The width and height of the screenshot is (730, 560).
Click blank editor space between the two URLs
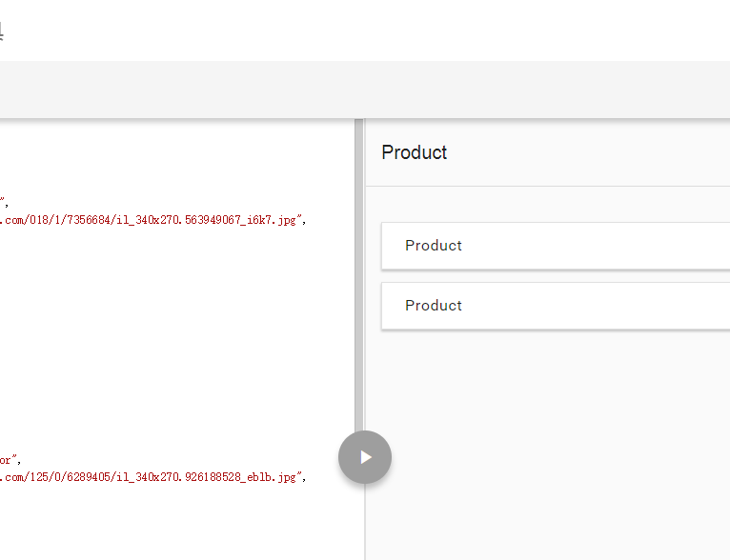click(x=172, y=343)
